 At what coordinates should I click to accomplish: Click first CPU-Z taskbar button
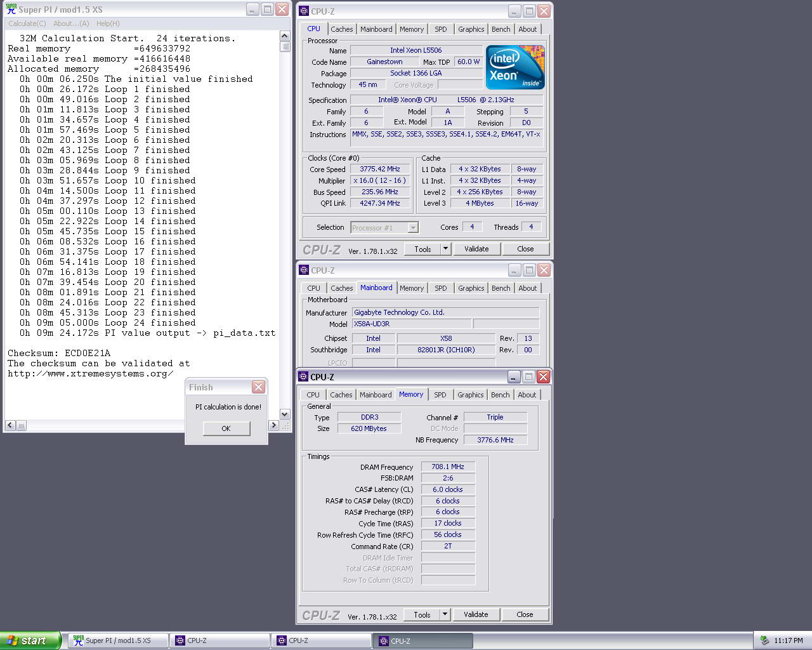coord(220,640)
